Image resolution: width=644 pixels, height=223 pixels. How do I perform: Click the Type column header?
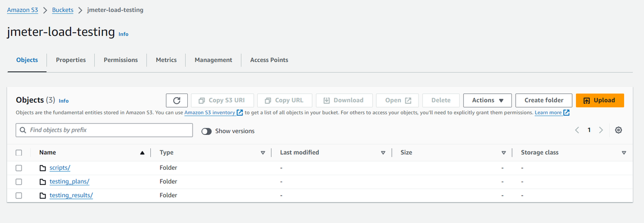point(166,153)
